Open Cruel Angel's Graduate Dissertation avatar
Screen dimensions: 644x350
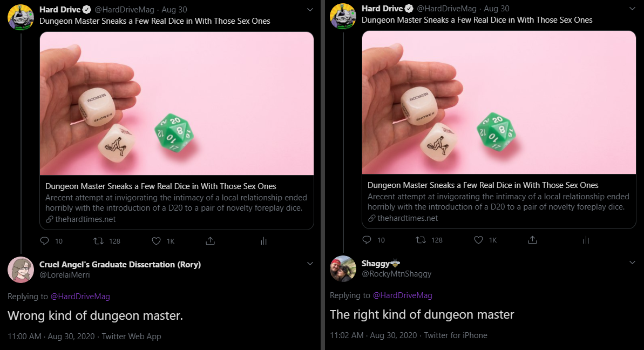coord(21,270)
